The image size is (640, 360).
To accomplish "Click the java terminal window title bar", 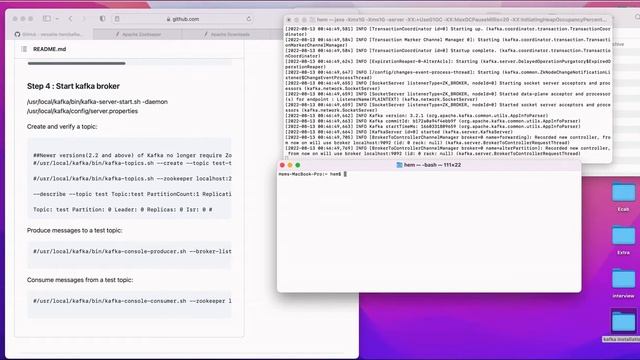I will click(448, 20).
